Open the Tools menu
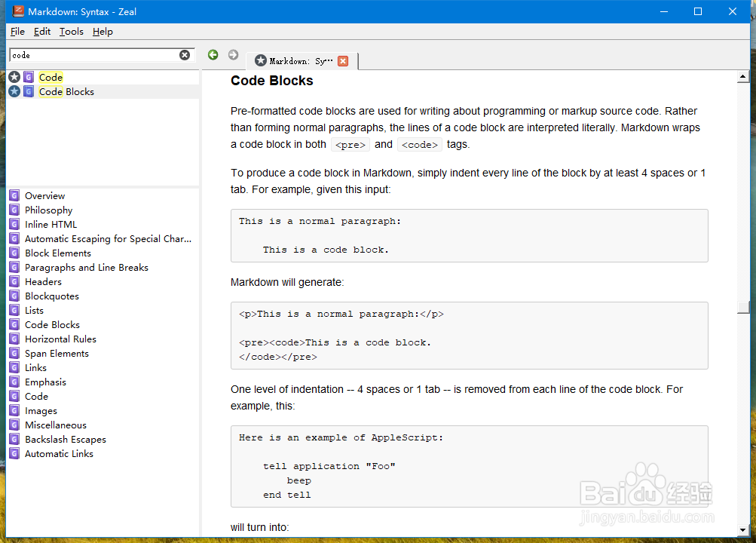The width and height of the screenshot is (756, 543). pos(72,32)
